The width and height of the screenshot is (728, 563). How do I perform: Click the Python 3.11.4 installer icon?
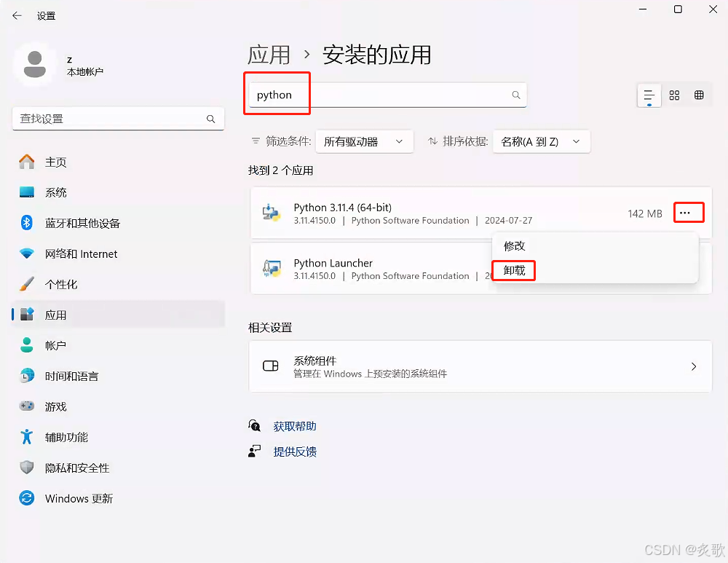pos(272,213)
